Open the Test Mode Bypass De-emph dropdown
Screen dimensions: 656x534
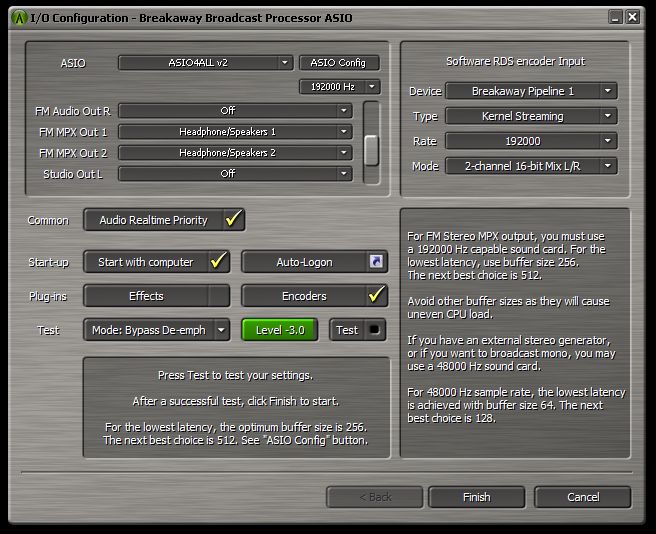coord(156,330)
